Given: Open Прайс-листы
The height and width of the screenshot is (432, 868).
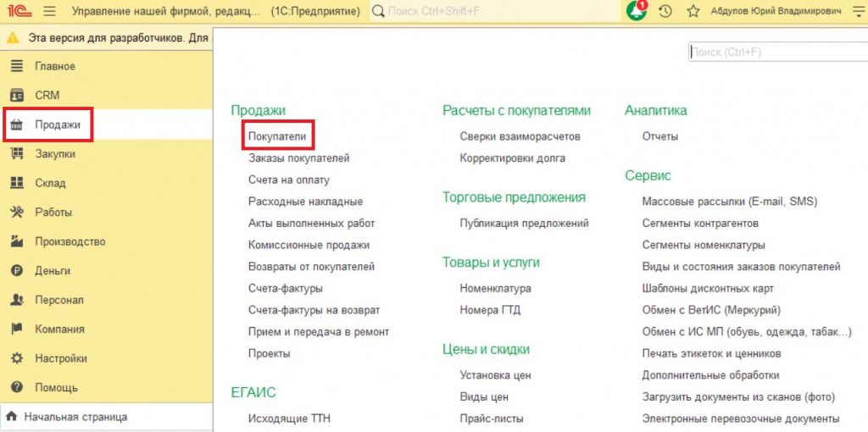Looking at the screenshot, I should [492, 418].
